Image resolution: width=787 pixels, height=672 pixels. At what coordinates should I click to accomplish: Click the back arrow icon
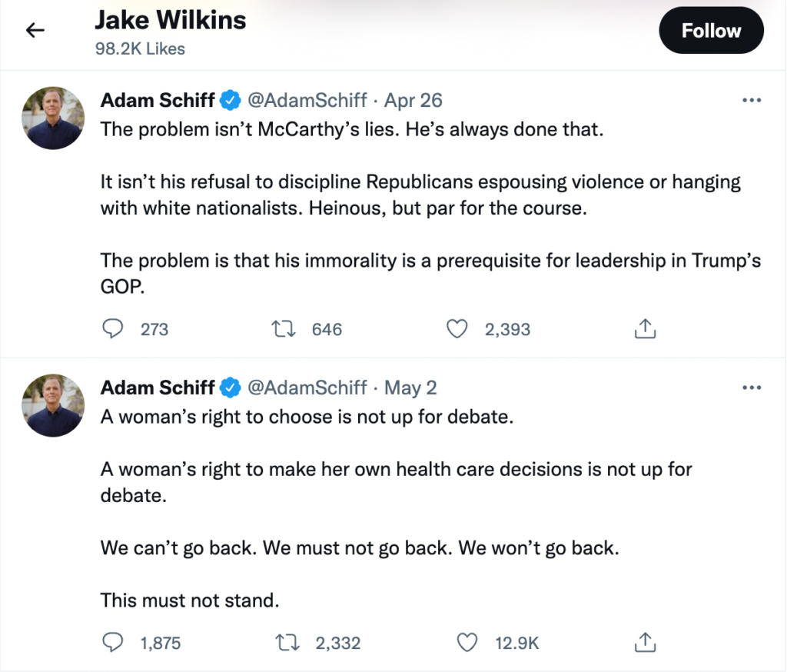point(35,30)
